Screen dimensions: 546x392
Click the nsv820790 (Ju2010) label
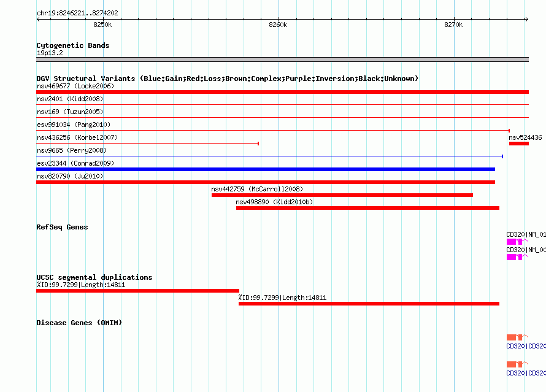(x=70, y=176)
